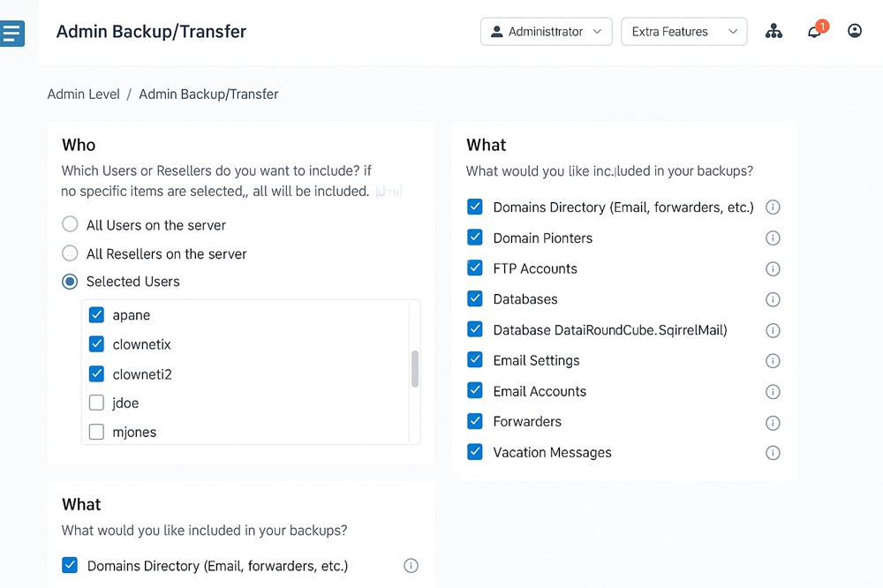This screenshot has width=883, height=588.
Task: Uncheck Email Settings in backup options
Action: 475,360
